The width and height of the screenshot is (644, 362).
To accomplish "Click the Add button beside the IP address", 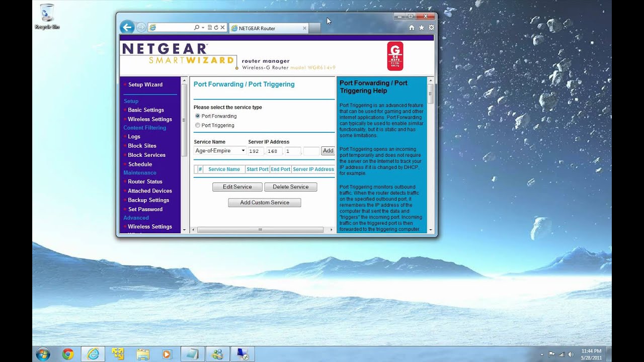I will point(328,150).
